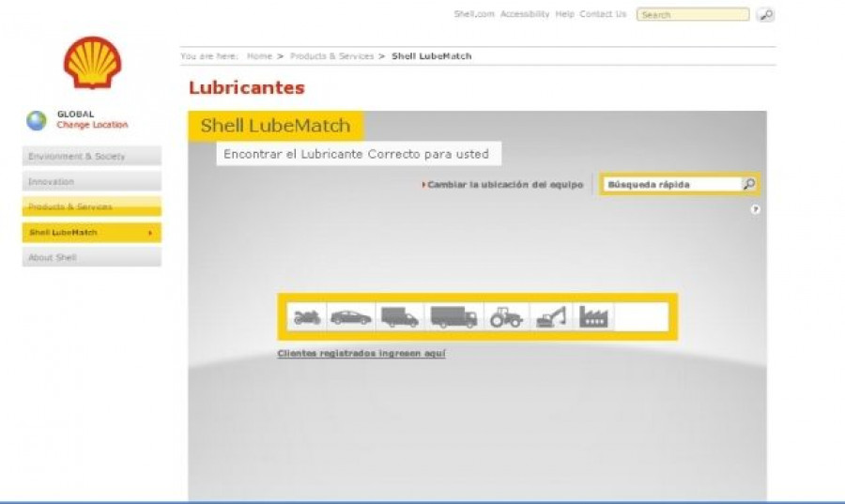Focus the top Search input field
The width and height of the screenshot is (845, 504).
pyautogui.click(x=693, y=14)
